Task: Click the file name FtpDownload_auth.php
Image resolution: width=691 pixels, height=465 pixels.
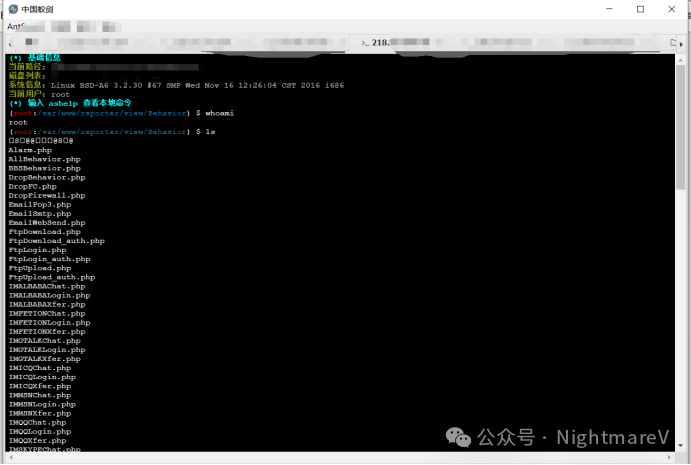Action: tap(56, 241)
